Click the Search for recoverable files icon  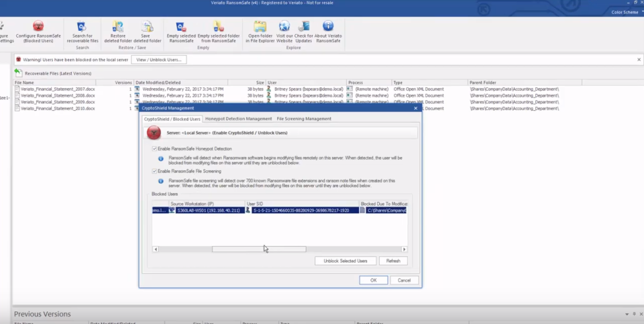tap(82, 27)
